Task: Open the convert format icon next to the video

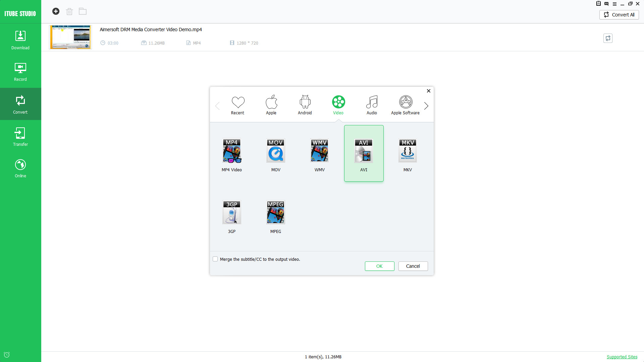Action: pyautogui.click(x=608, y=38)
